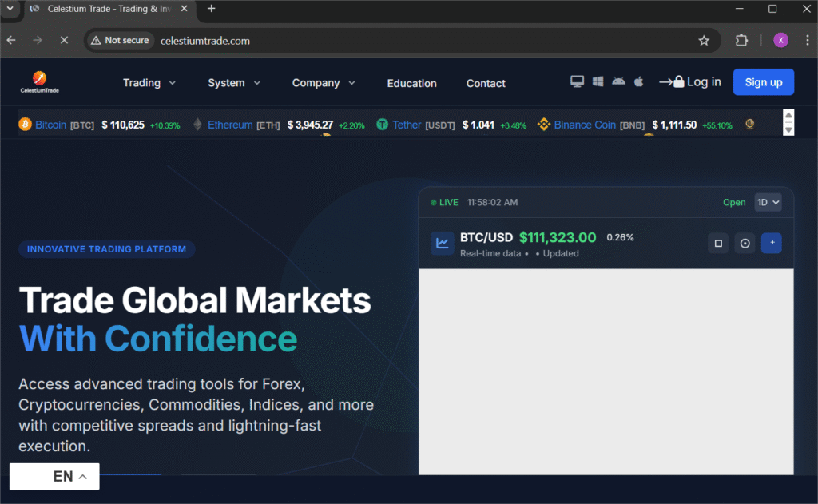Open the Company dropdown menu

pyautogui.click(x=323, y=82)
